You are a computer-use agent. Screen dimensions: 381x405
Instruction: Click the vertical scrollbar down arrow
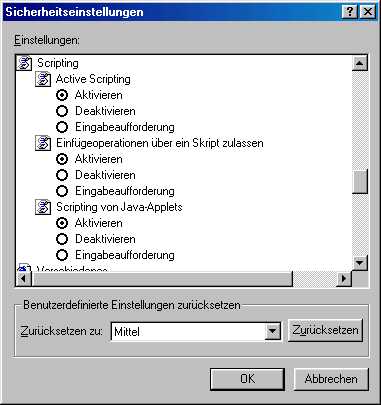pos(360,263)
